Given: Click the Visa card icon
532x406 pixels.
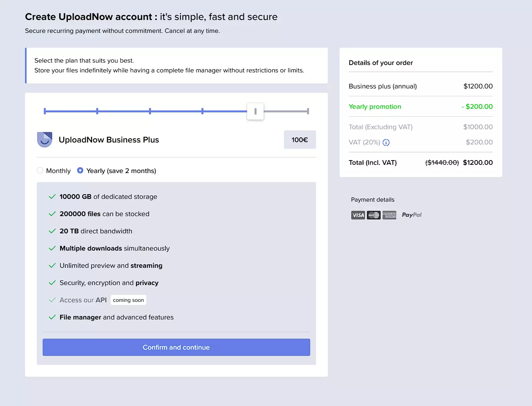Looking at the screenshot, I should click(x=358, y=215).
